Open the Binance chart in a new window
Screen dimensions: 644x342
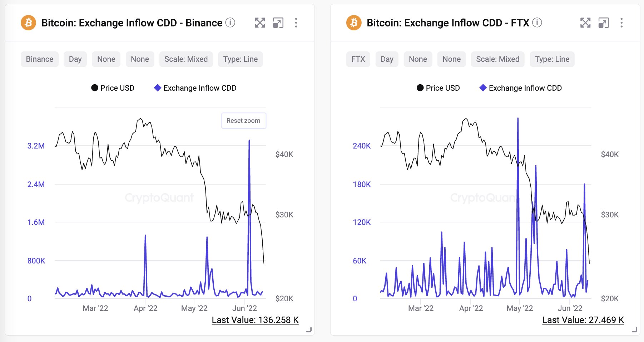coord(278,23)
